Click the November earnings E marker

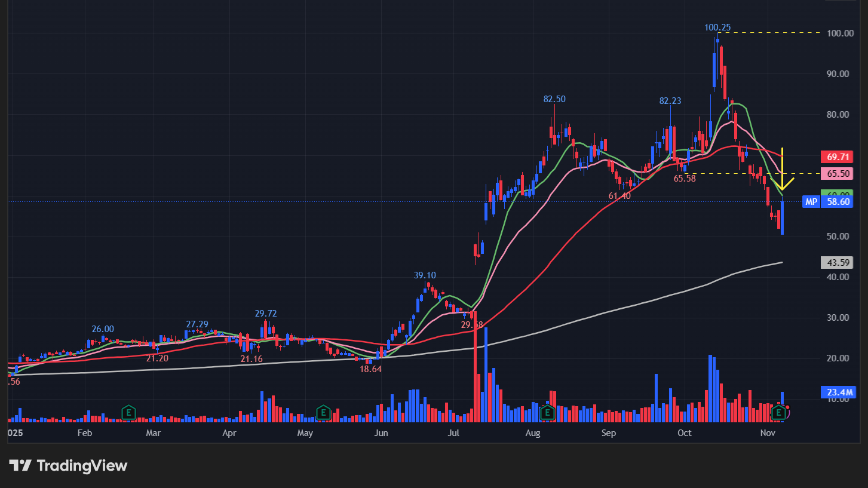(x=778, y=412)
